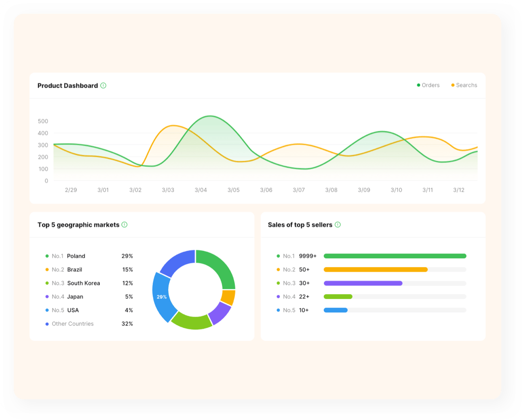Click the No.1 9999+ green sales bar
This screenshot has height=420, width=522.
[x=395, y=256]
